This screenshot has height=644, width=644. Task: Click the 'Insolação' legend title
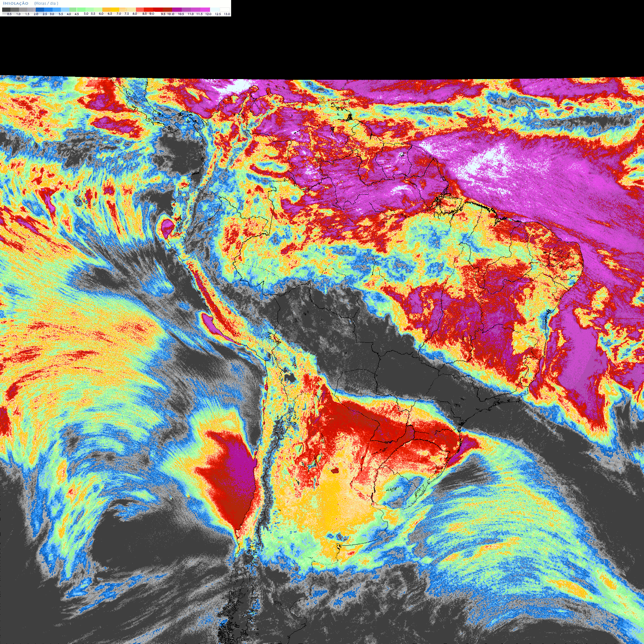(x=16, y=3)
